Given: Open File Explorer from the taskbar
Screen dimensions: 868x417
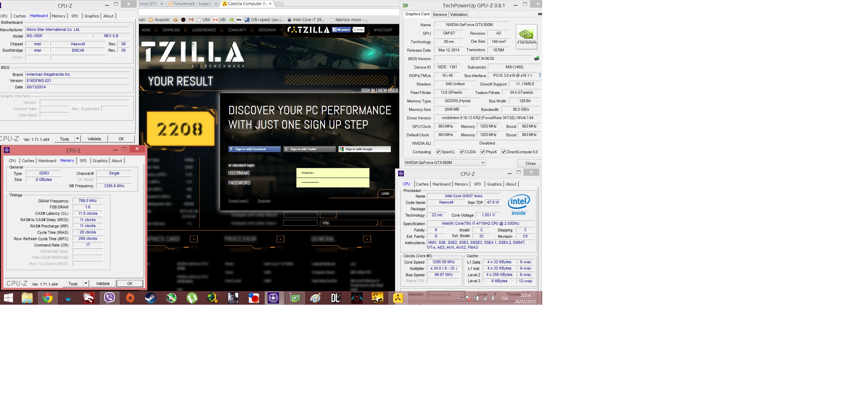Looking at the screenshot, I should click(27, 298).
